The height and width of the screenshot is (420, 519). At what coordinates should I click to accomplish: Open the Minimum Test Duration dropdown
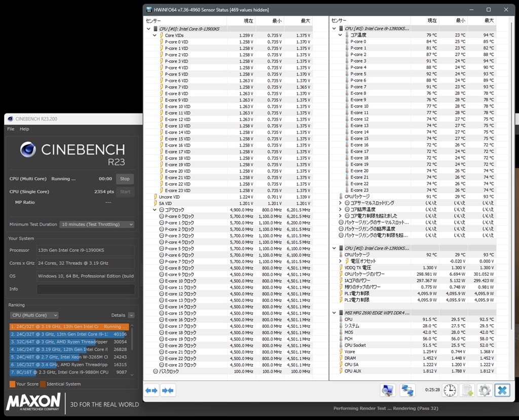pos(97,224)
